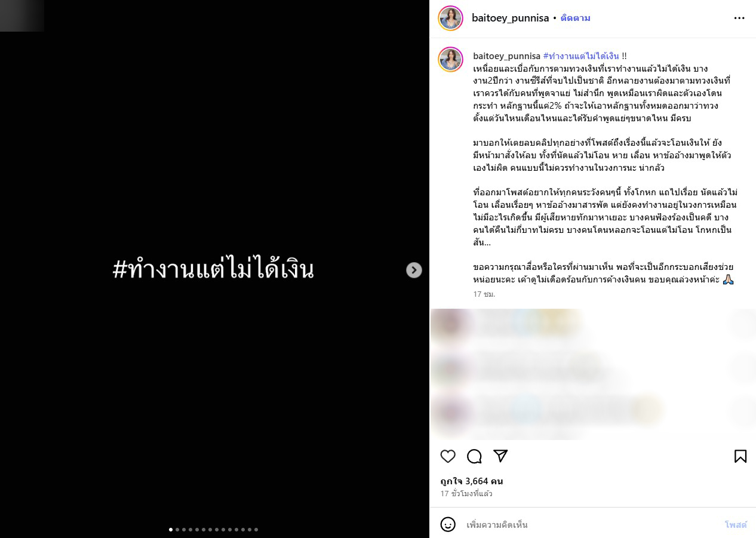Go to the next carousel slide arrow
This screenshot has width=756, height=538.
[x=414, y=270]
